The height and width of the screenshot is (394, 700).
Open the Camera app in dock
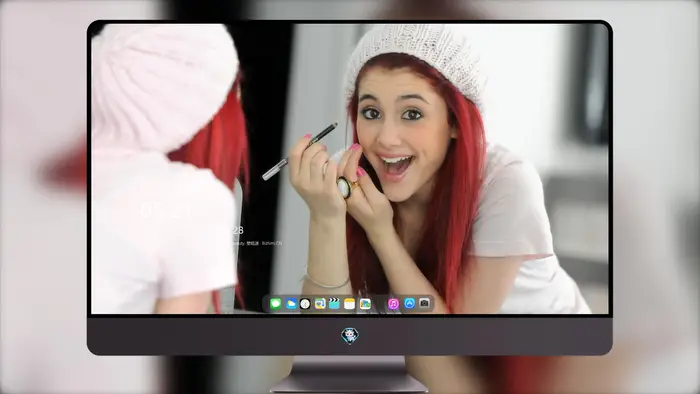(425, 303)
